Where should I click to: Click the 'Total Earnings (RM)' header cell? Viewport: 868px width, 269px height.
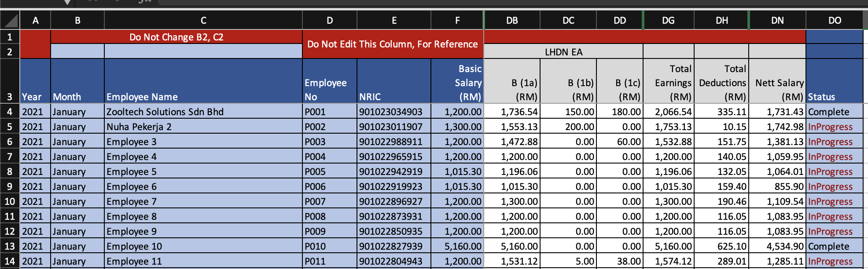coord(669,81)
